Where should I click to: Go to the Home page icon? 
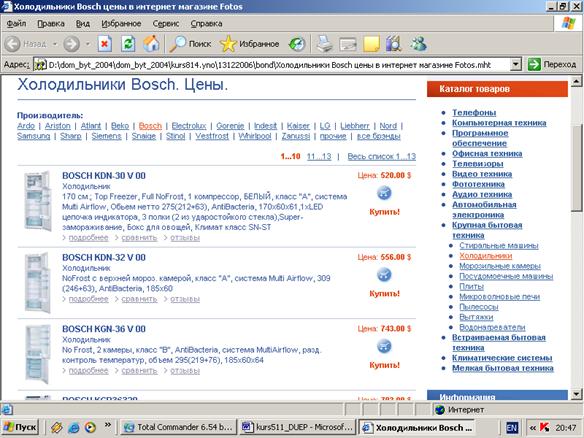coord(151,44)
